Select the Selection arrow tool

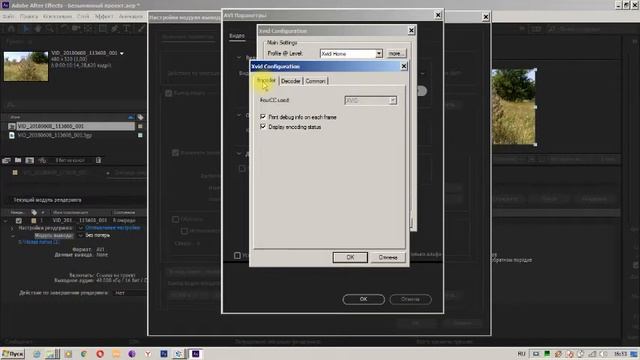coord(25,29)
